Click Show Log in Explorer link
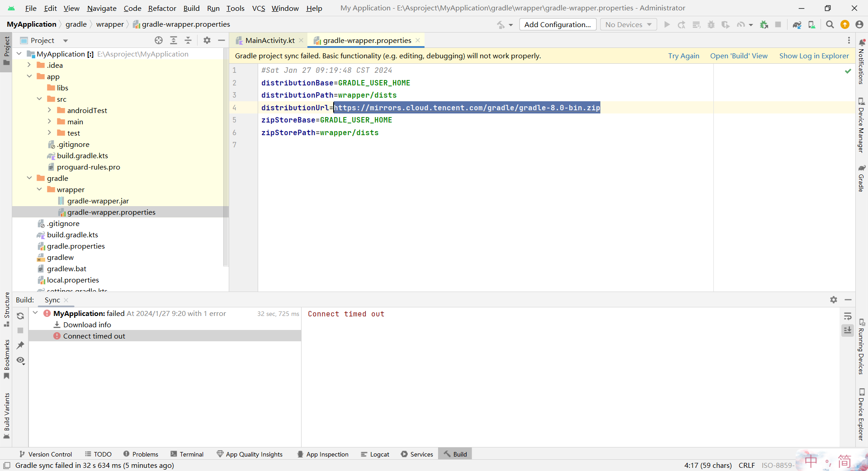 pos(814,56)
